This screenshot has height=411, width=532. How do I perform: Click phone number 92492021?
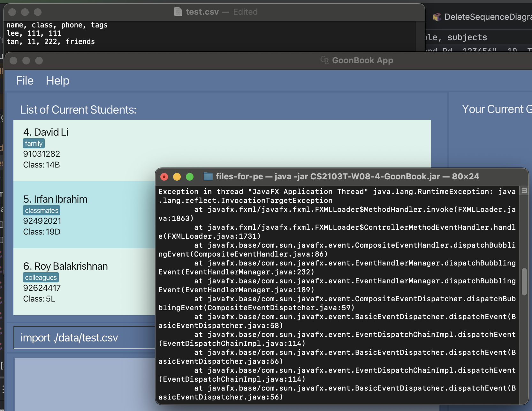click(x=42, y=221)
